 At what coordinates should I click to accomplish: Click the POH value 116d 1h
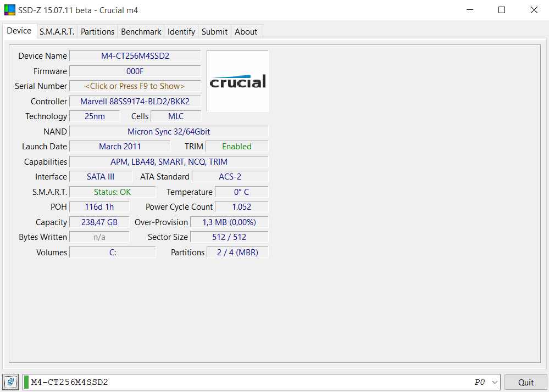[99, 207]
